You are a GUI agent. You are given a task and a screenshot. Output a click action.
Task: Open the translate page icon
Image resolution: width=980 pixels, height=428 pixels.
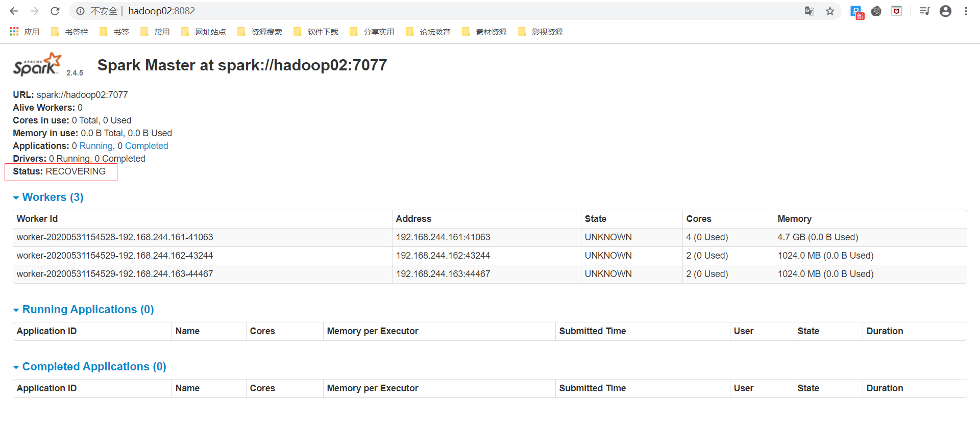coord(810,11)
